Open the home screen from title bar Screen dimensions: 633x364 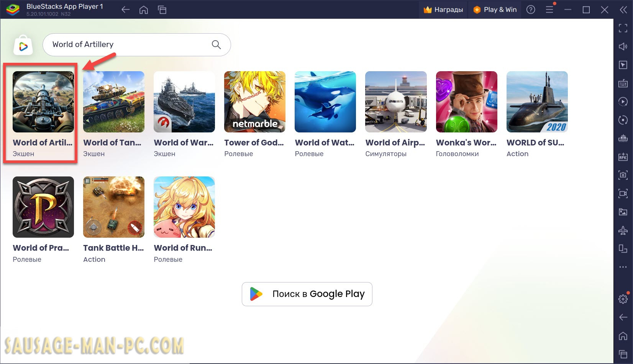pos(144,10)
